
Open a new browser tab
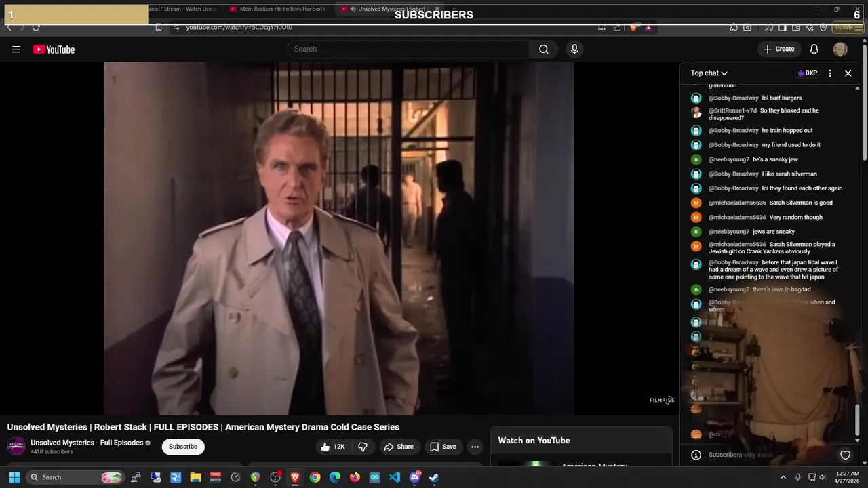[x=454, y=9]
